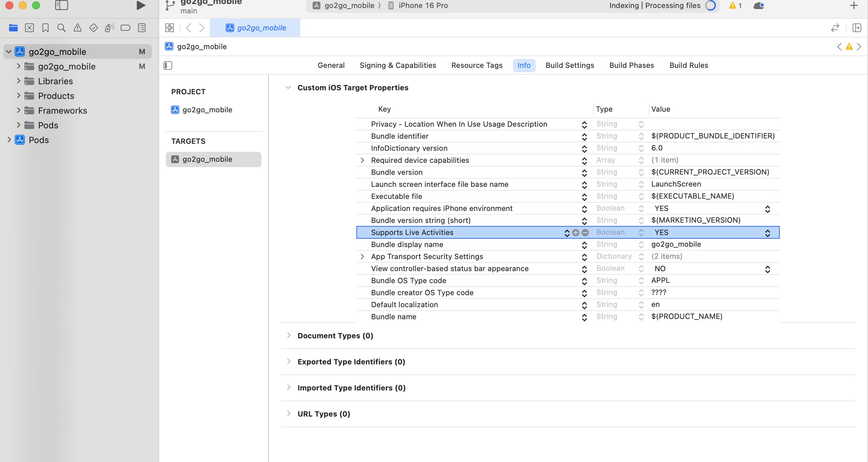Jump to next issue in jump bar

(x=859, y=46)
